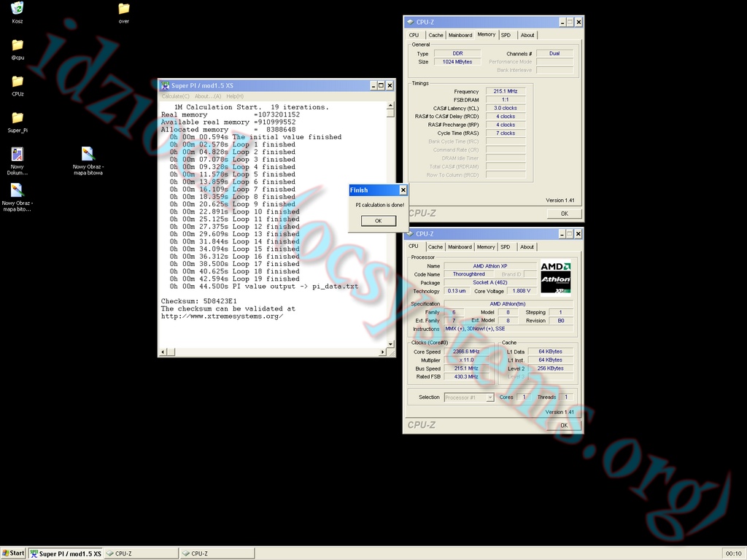Screen dimensions: 747x560
Task: Click the Super PI horizontal scrollbar left arrow
Action: 163,352
